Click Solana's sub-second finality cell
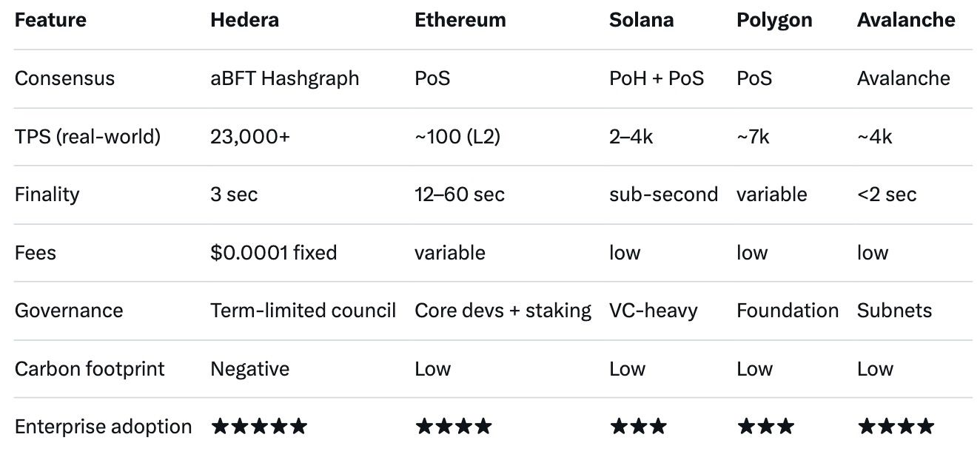Viewport: 980px width, 457px height. click(663, 194)
